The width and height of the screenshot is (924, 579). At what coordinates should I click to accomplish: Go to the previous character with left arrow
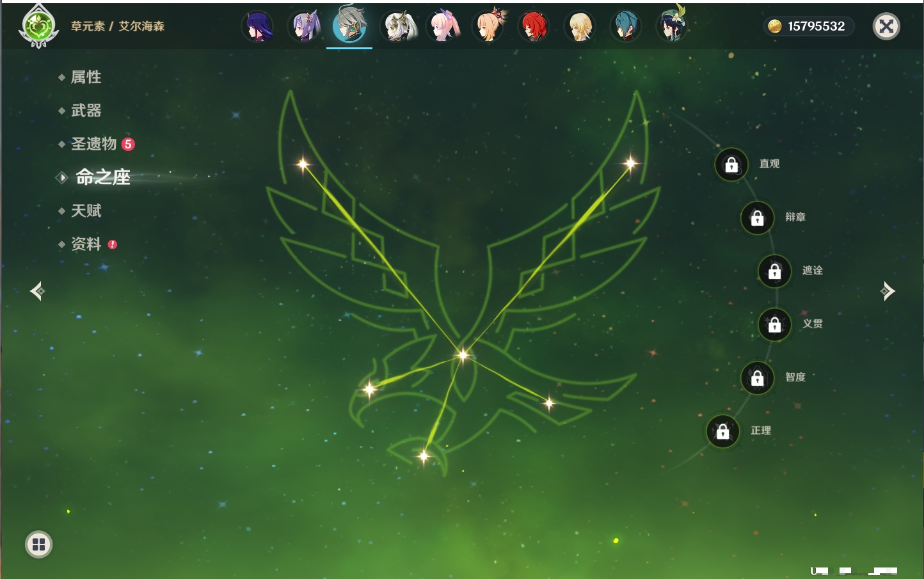(x=37, y=291)
